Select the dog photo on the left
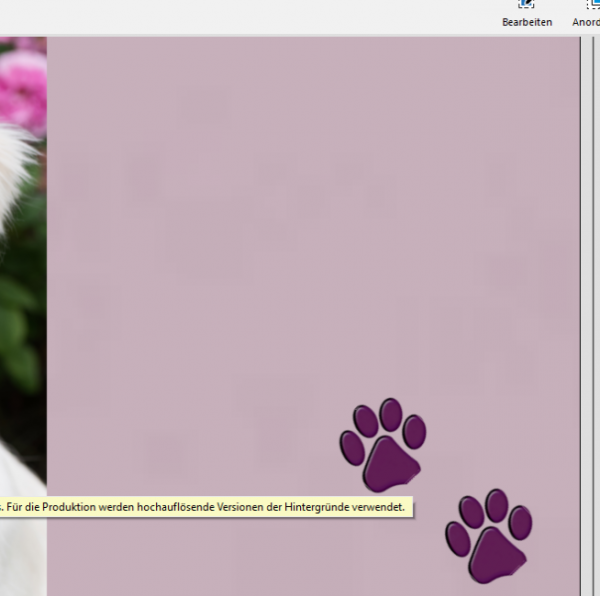 coord(22,300)
